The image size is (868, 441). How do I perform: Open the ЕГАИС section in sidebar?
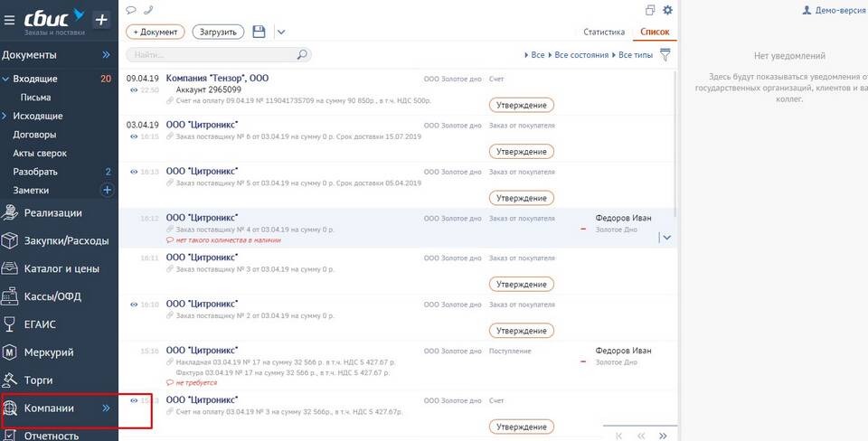(40, 324)
